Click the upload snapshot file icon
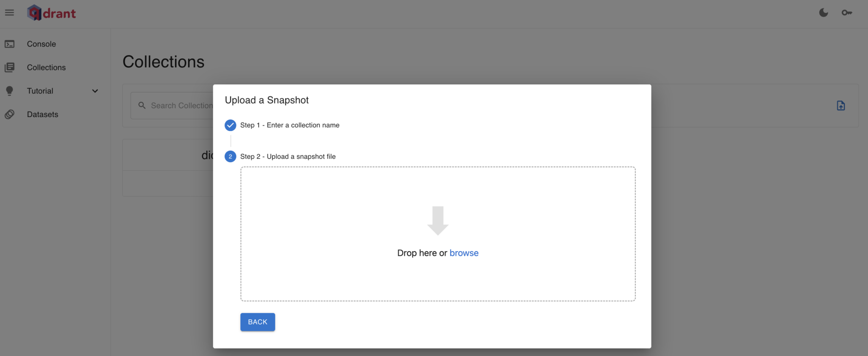Screen dimensions: 868x356 (840, 106)
